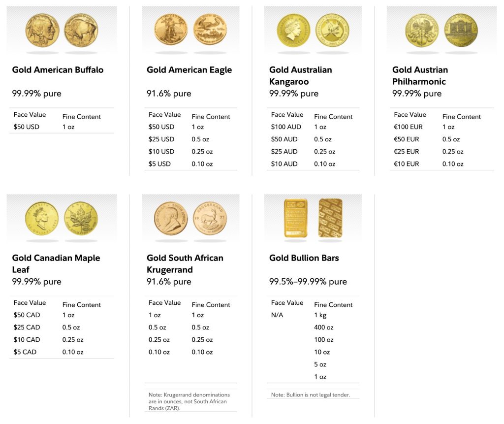Open the Gold American Buffalo title

58,70
